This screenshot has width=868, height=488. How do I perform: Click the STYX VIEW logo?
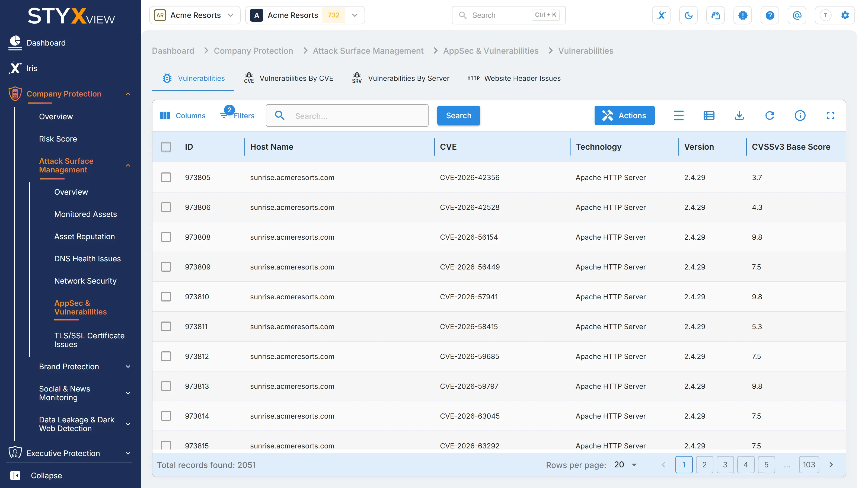tap(71, 15)
